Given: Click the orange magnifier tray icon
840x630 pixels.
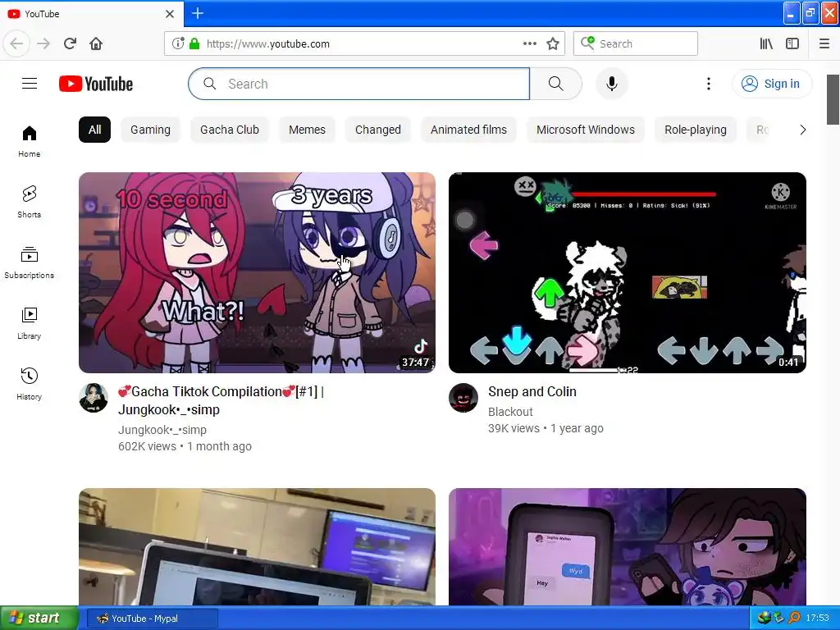Looking at the screenshot, I should 794,619.
